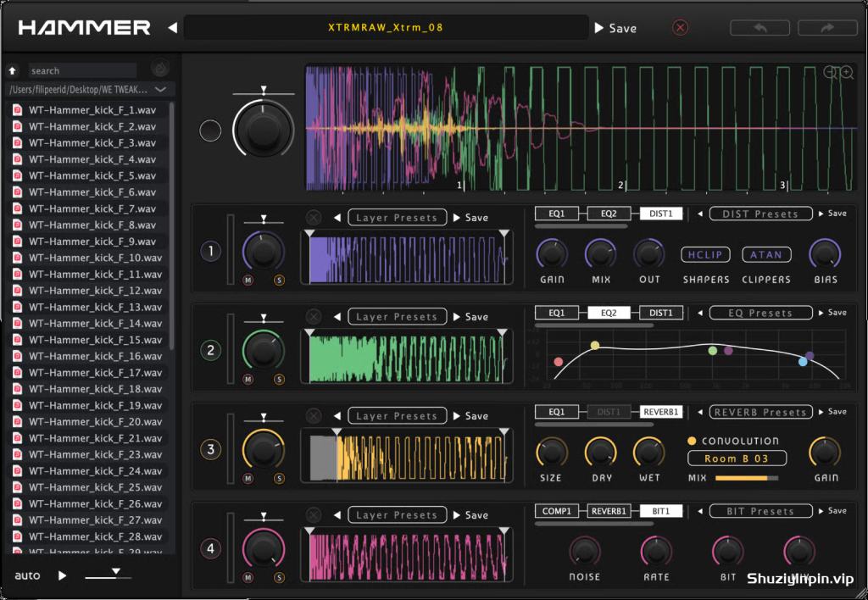Mute layer 4
The width and height of the screenshot is (868, 600).
coord(248,577)
